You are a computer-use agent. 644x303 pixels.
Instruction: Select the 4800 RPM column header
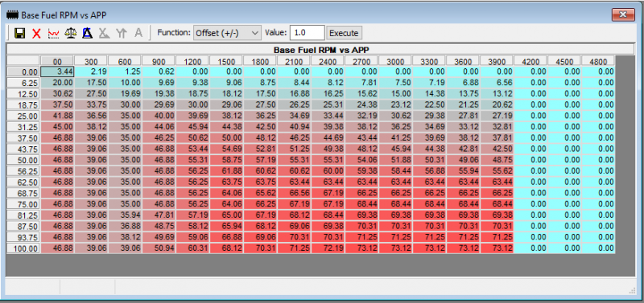point(598,62)
